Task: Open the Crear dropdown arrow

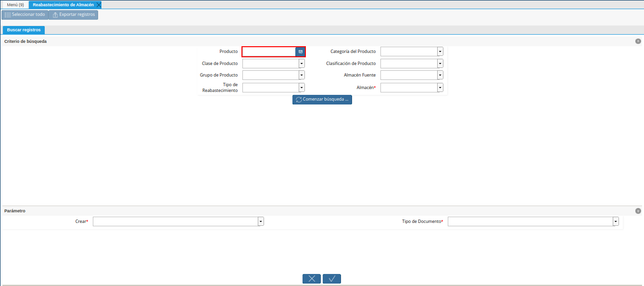Action: 261,221
